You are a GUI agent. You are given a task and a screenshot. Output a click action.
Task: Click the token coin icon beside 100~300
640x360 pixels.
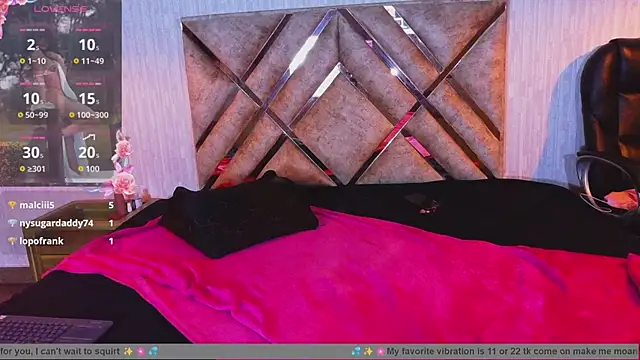point(72,115)
